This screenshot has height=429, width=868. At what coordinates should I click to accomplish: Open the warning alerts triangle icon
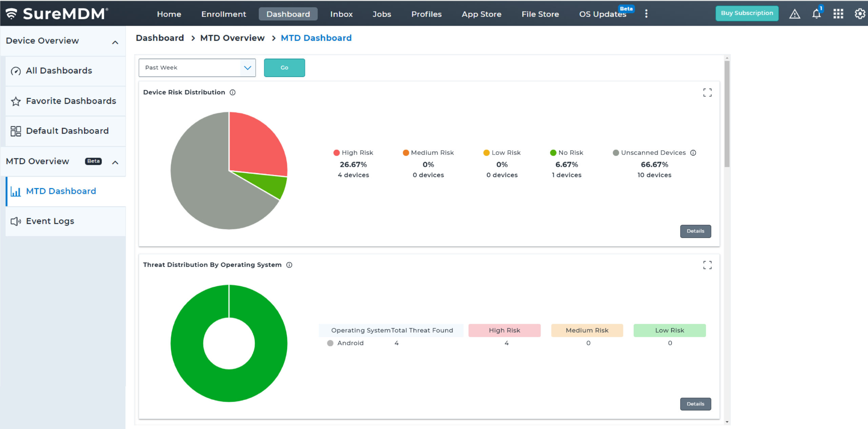point(794,14)
